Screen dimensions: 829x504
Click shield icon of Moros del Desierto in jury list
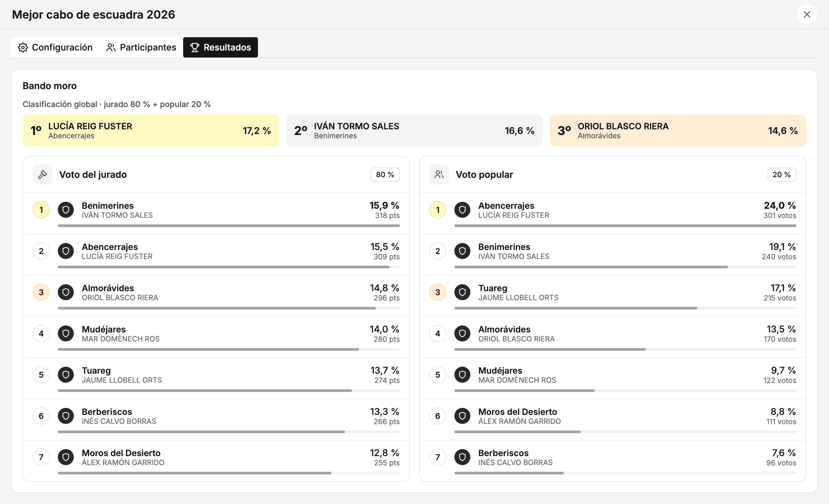click(x=66, y=457)
